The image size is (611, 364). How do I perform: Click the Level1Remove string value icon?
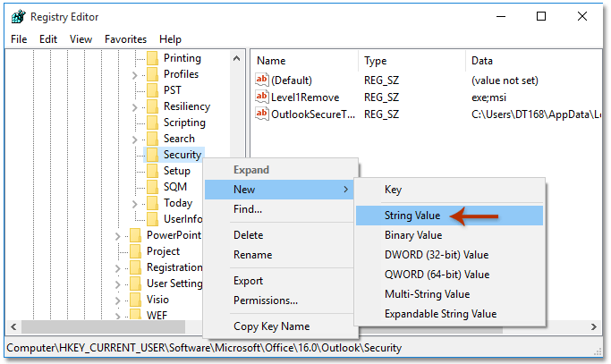(262, 97)
